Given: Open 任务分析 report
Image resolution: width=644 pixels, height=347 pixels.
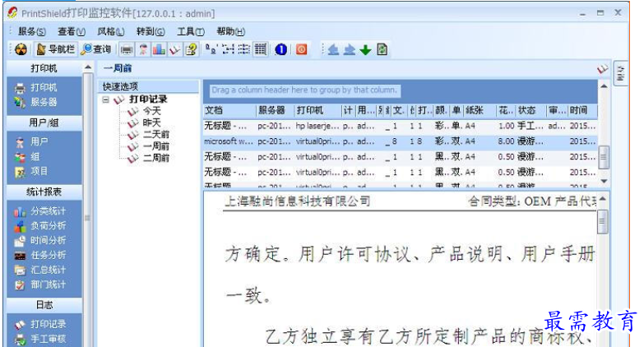Looking at the screenshot, I should click(40, 255).
